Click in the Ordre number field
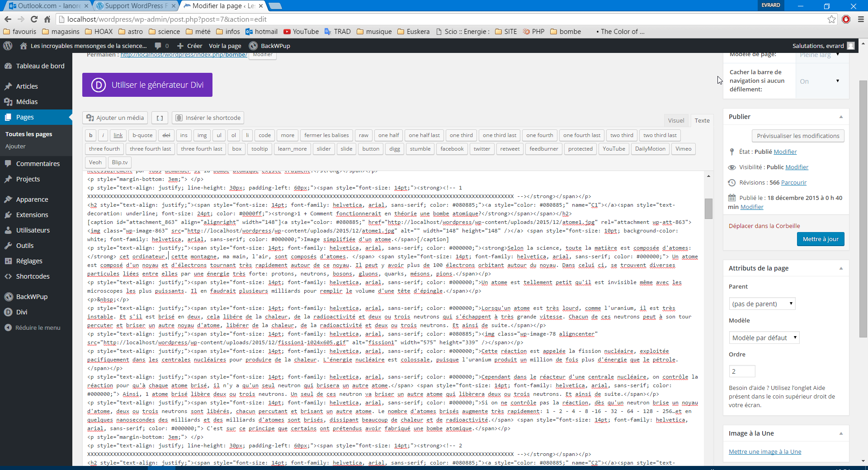Image resolution: width=868 pixels, height=470 pixels. click(x=742, y=371)
